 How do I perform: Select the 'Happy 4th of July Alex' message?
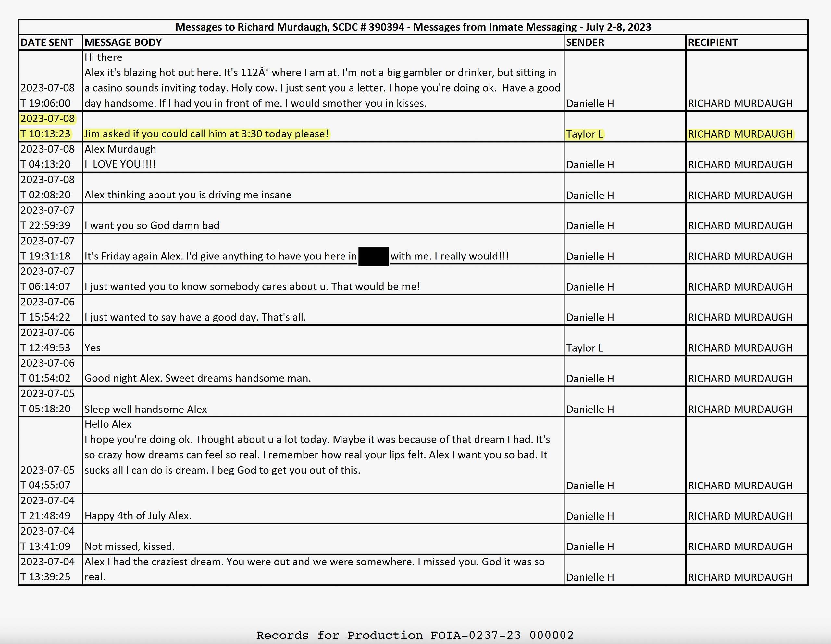[x=138, y=516]
